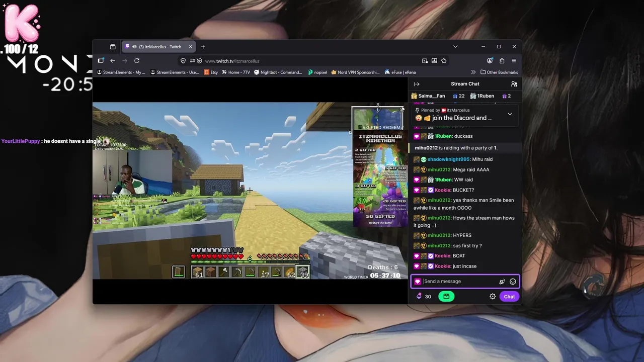Open the site permissions icon in address bar
The image size is (644, 362).
192,61
